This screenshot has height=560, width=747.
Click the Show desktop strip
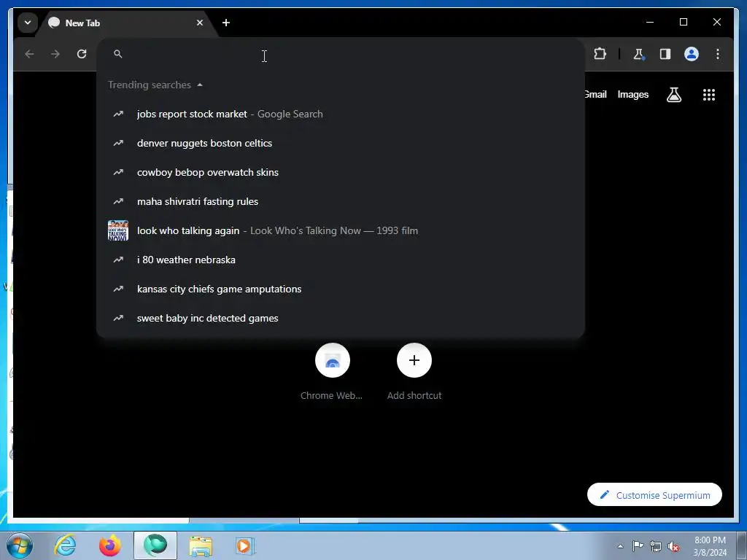pyautogui.click(x=742, y=545)
